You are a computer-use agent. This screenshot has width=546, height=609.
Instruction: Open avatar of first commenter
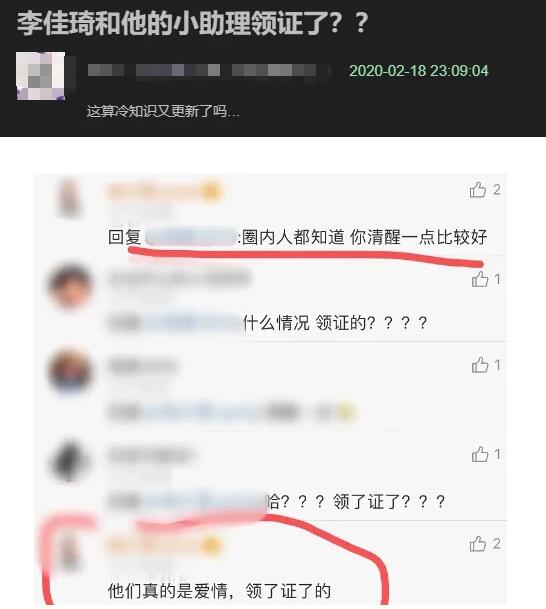tap(70, 197)
